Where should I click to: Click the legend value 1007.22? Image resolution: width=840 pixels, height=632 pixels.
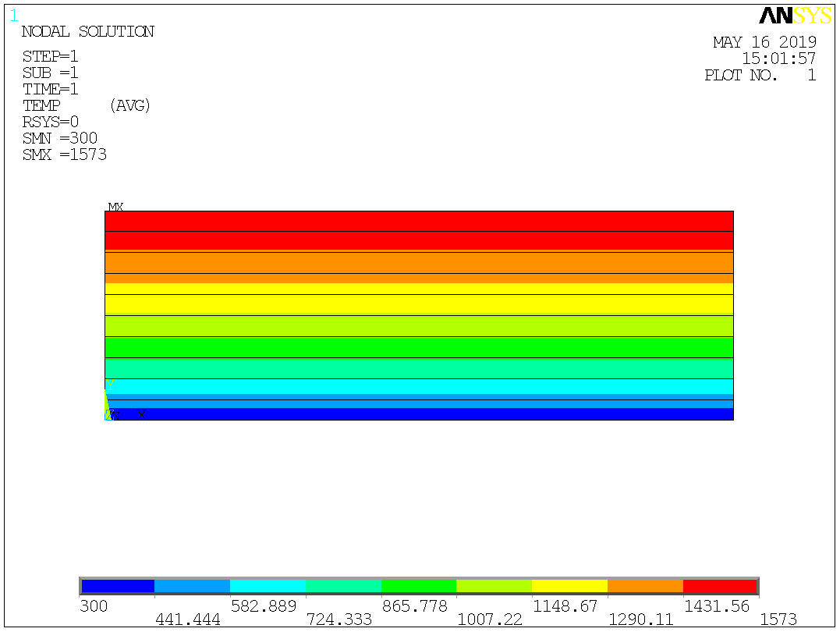(490, 620)
